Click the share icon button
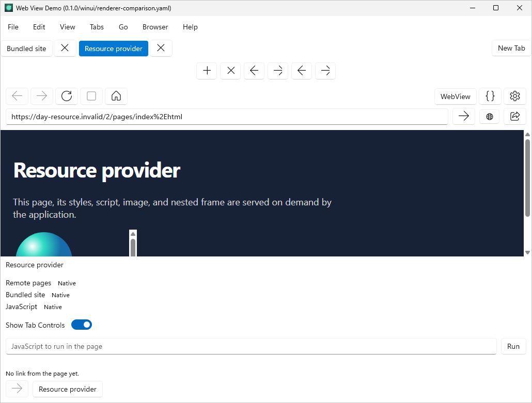Image resolution: width=532 pixels, height=403 pixels. 514,117
